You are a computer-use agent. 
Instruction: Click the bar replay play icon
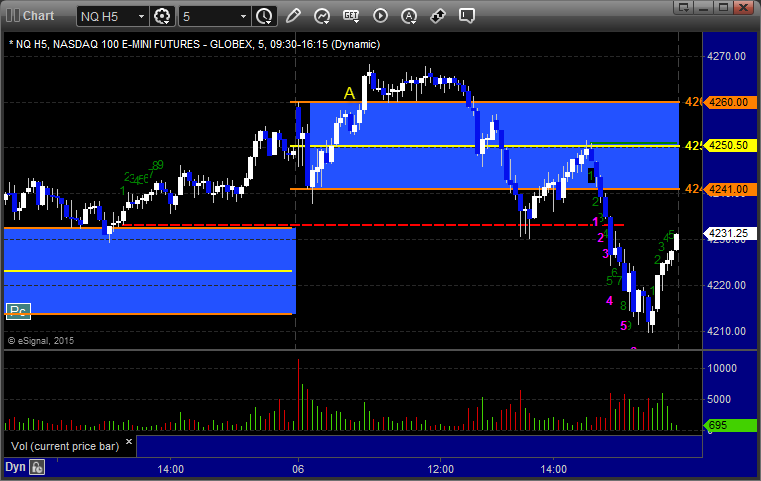[x=380, y=16]
